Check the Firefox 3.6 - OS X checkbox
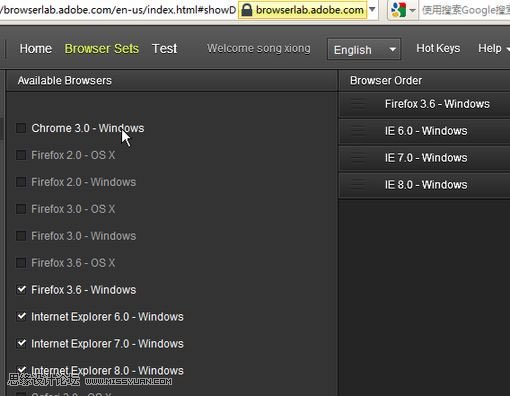Viewport: 510px width, 396px height. [21, 263]
